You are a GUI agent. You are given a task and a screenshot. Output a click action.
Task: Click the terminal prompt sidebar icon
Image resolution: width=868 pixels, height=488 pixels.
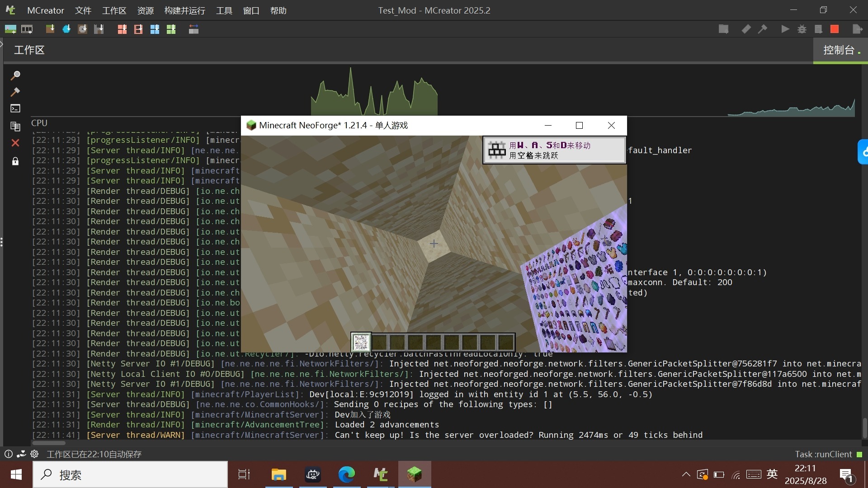pyautogui.click(x=15, y=108)
